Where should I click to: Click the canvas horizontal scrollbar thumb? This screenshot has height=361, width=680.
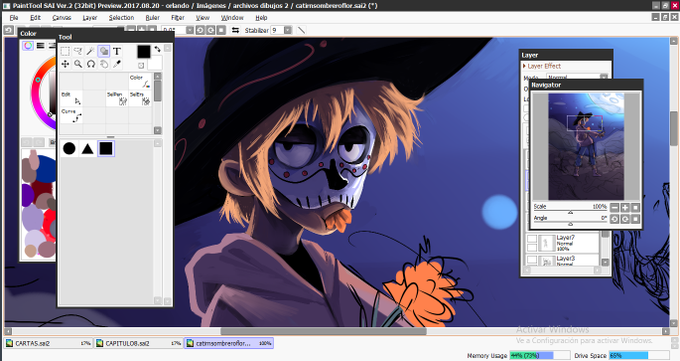[x=324, y=331]
